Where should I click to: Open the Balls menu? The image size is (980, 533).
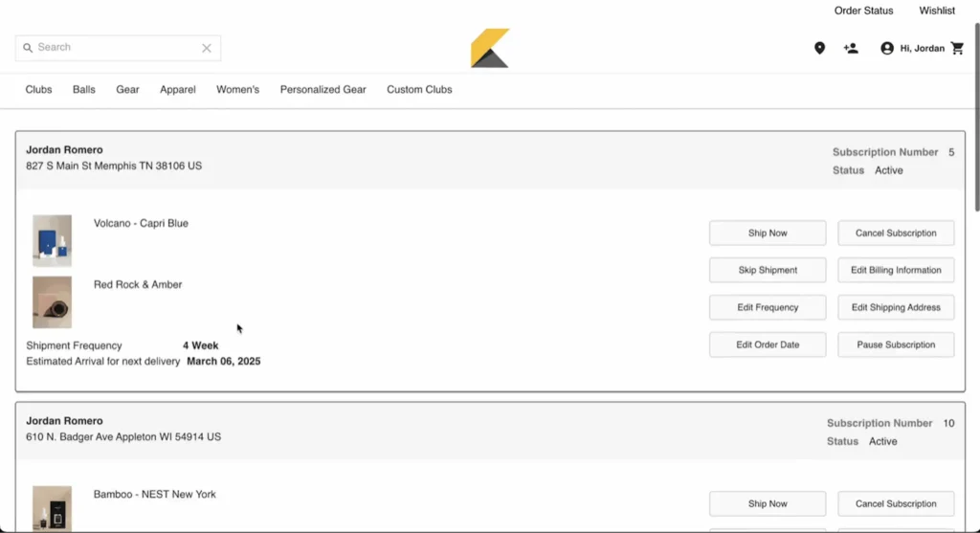(84, 89)
